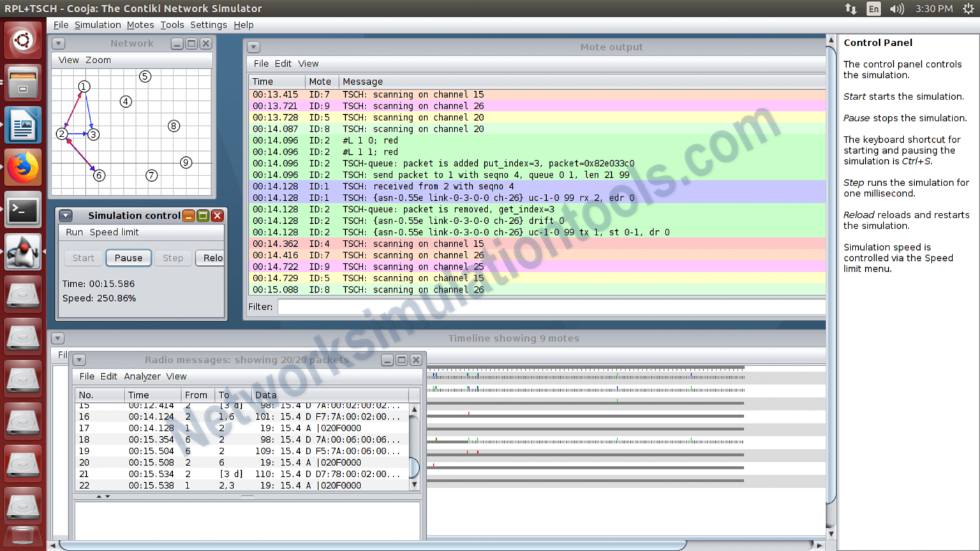
Task: Collapse the Simulation control panel arrow
Action: coord(65,216)
